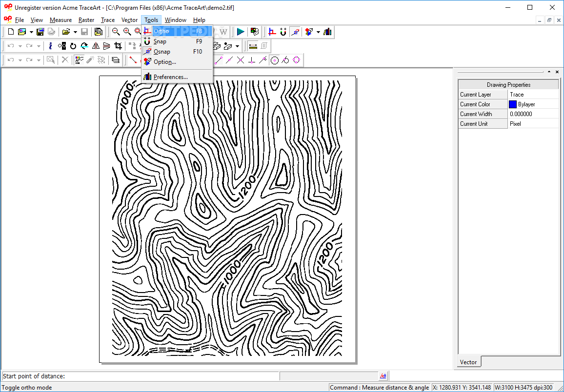Start tracing with the green play icon
Image resolution: width=564 pixels, height=392 pixels.
click(241, 32)
